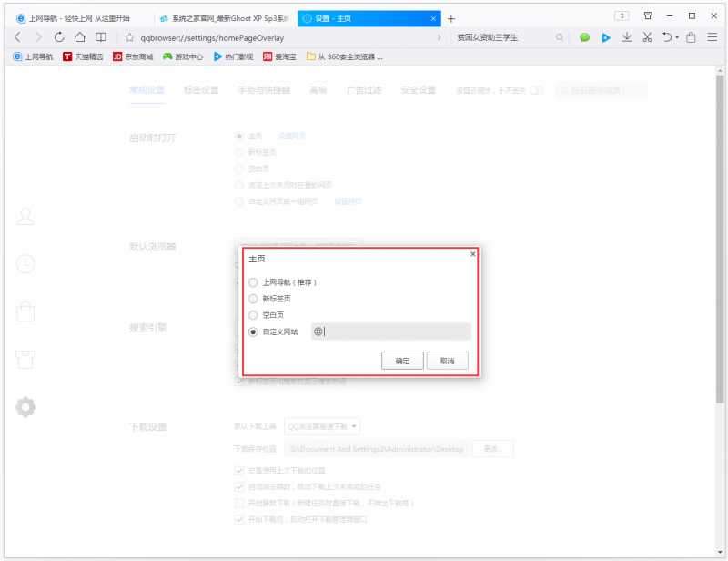Screen dimensions: 728x561
Task: Bookmark page with the star icon
Action: (x=130, y=37)
